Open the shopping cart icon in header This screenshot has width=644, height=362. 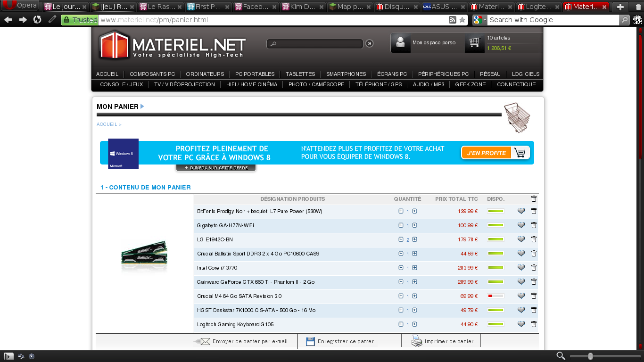tap(475, 42)
